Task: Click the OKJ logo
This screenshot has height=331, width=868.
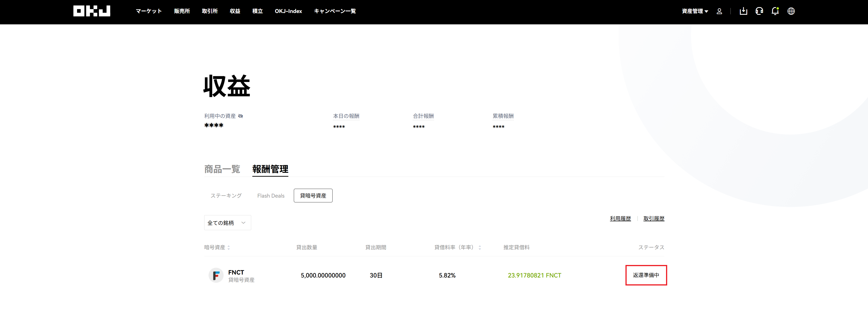Action: [92, 11]
